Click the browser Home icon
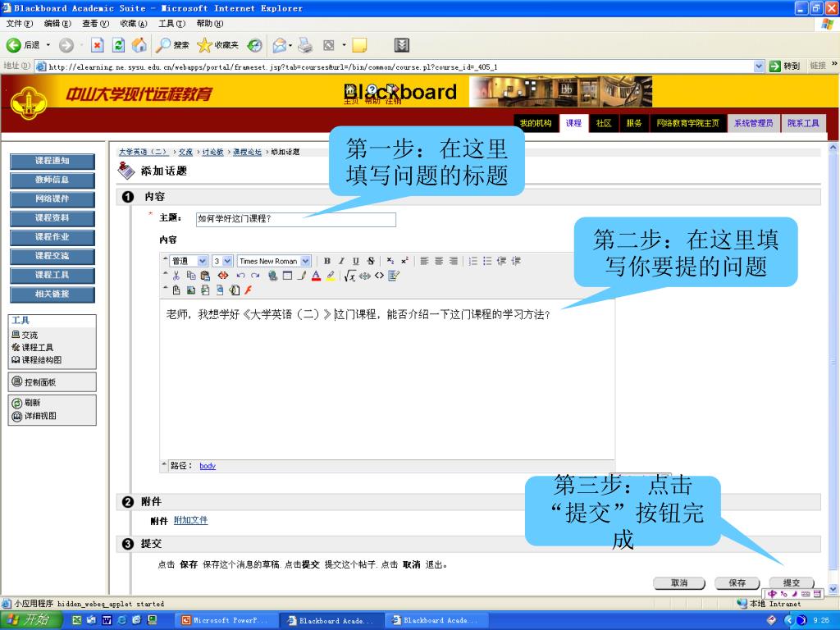This screenshot has height=630, width=840. (139, 45)
